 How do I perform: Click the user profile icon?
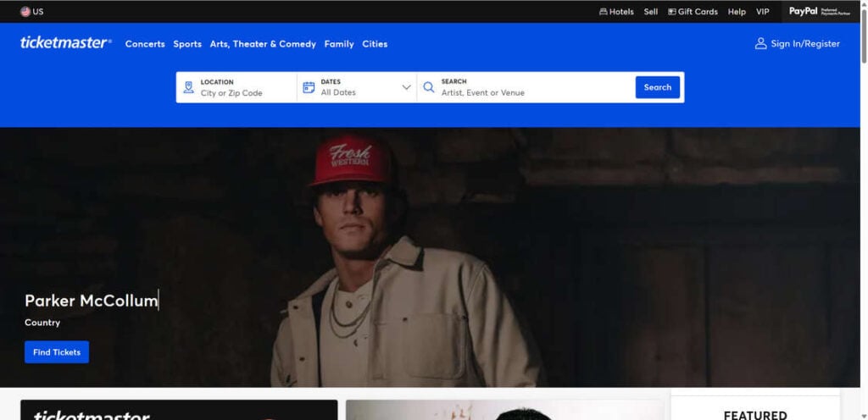pos(760,44)
